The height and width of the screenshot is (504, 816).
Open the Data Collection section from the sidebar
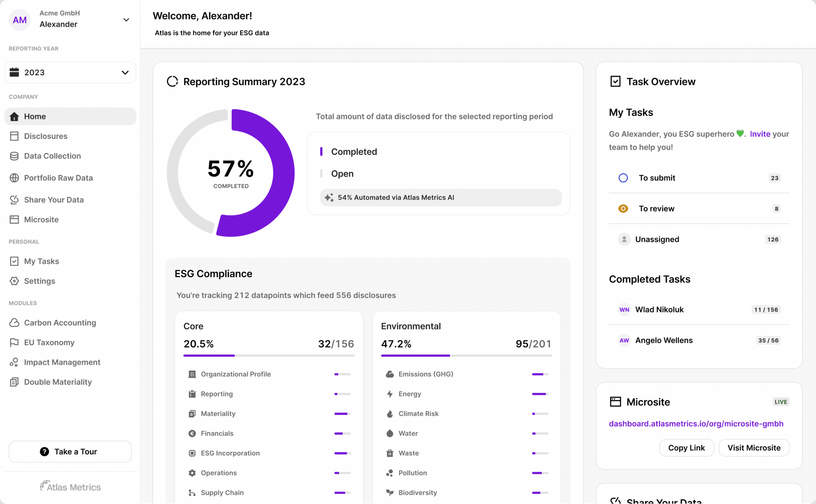pos(52,156)
